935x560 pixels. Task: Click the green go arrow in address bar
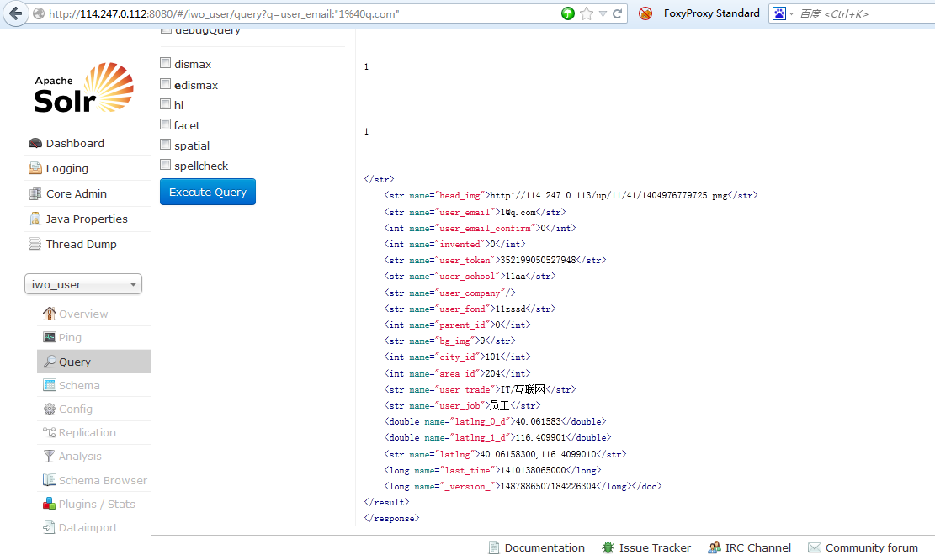click(568, 13)
